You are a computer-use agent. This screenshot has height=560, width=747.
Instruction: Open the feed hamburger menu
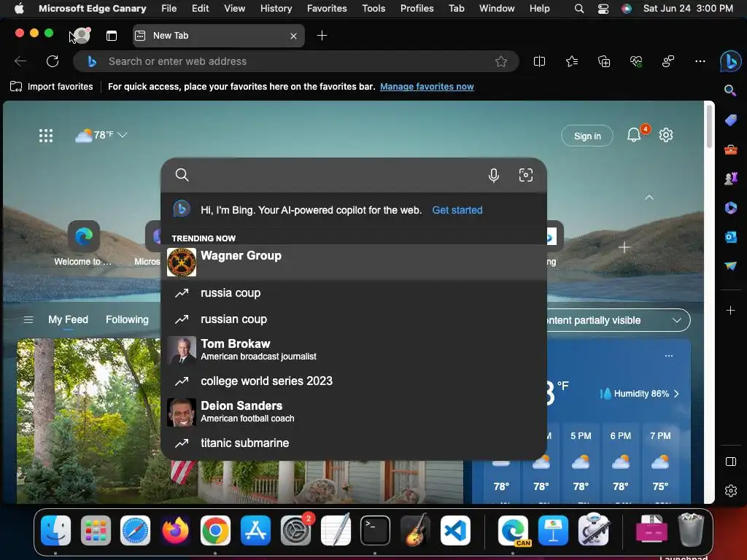point(28,319)
